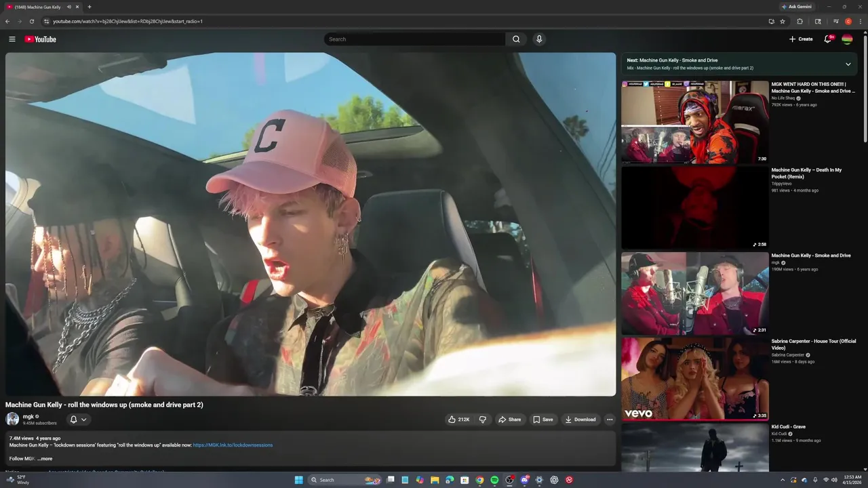
Task: Open the mgk channel avatar
Action: [x=12, y=419]
